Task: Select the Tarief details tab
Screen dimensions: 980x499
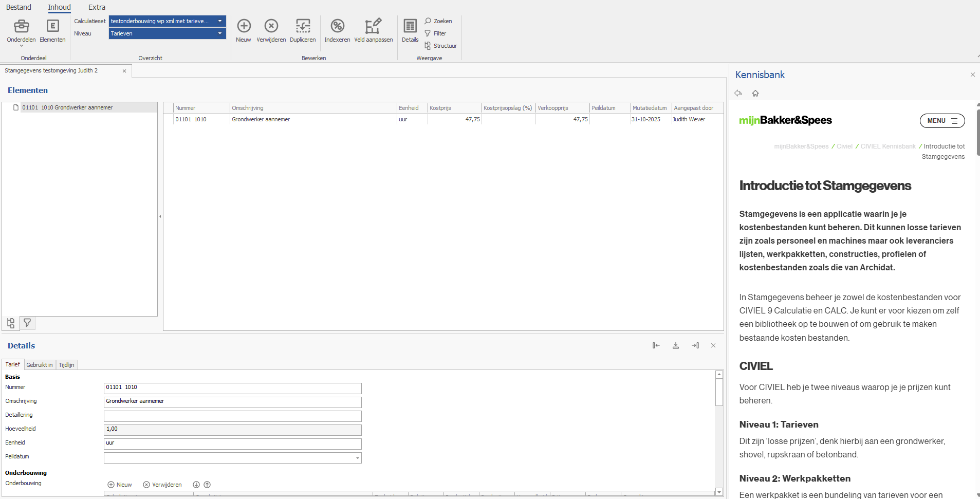Action: click(13, 364)
